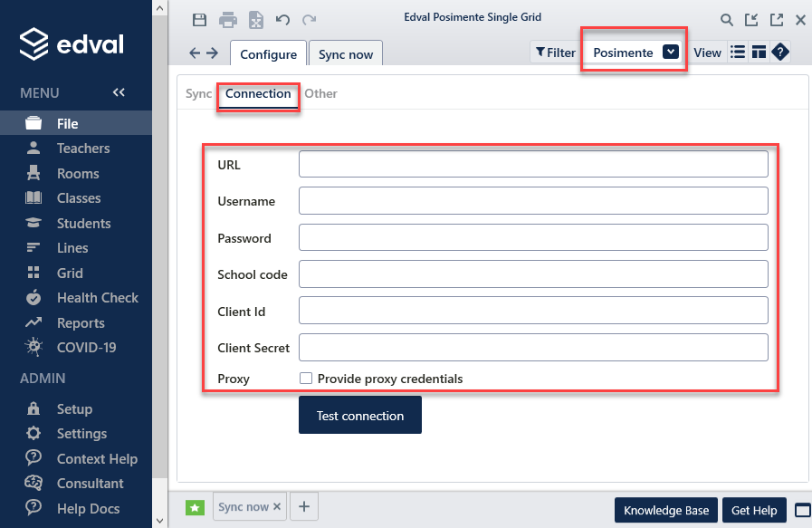Close the Sync now bottom tab
The height and width of the screenshot is (528, 812).
(277, 507)
